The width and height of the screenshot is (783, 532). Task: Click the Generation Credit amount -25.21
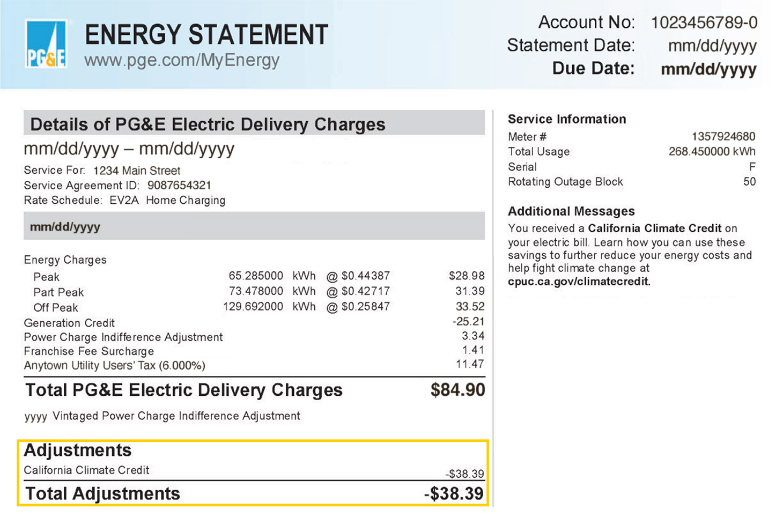(468, 322)
